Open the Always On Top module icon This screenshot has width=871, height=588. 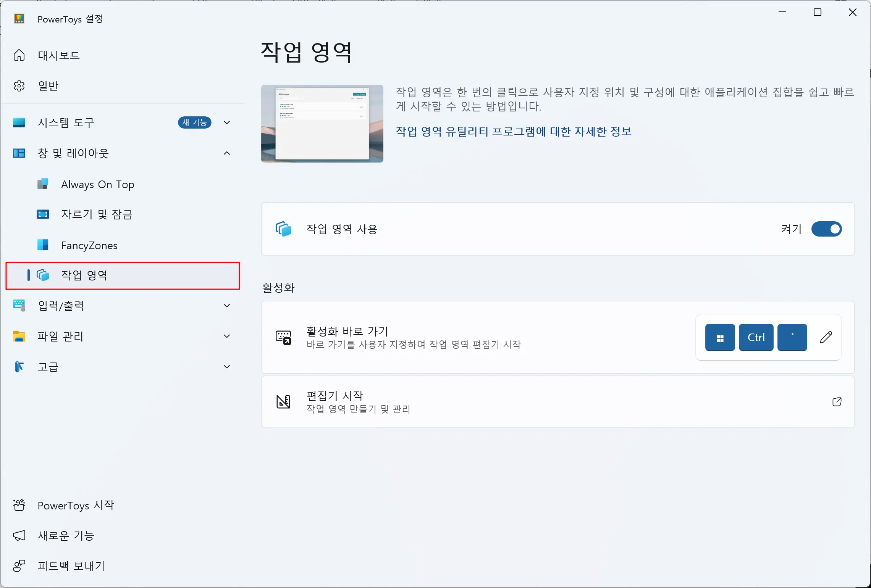(x=43, y=184)
